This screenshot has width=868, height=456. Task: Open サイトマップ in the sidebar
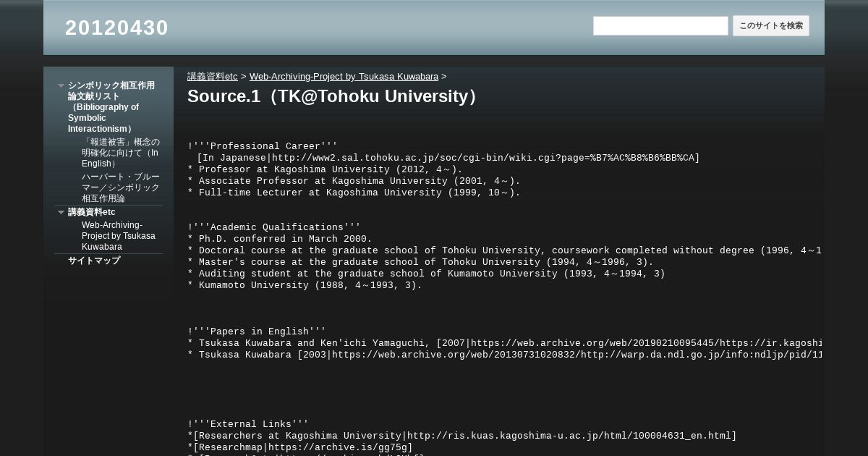(x=94, y=261)
